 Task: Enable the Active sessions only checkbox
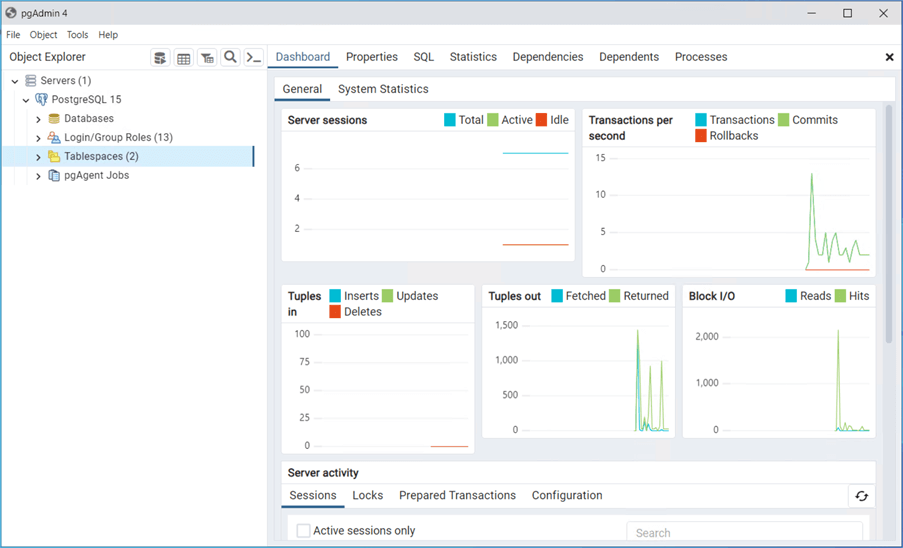[x=303, y=531]
